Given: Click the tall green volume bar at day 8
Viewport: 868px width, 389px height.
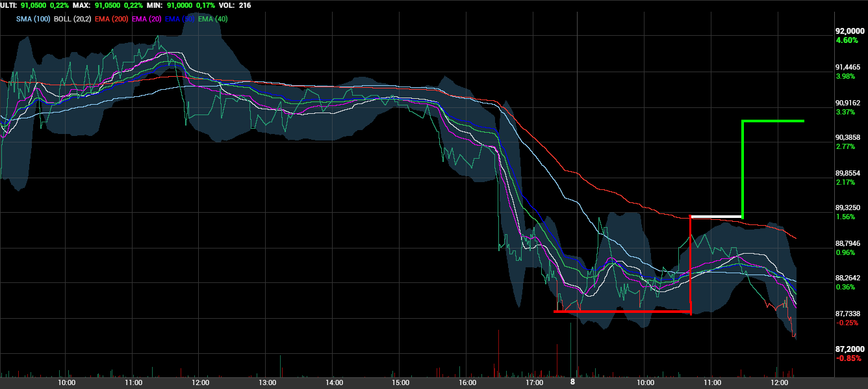Looking at the screenshot, I should pos(570,349).
